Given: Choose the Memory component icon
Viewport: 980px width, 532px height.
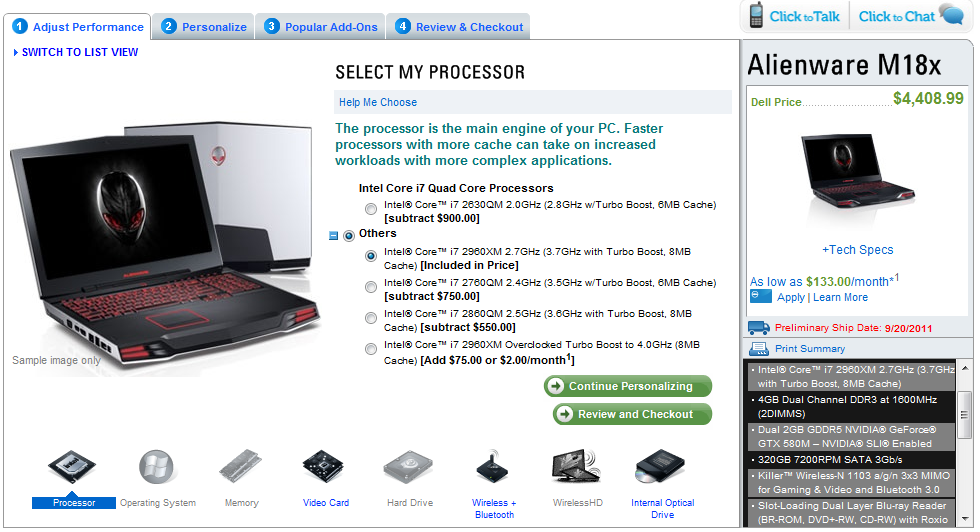Looking at the screenshot, I should (x=241, y=466).
